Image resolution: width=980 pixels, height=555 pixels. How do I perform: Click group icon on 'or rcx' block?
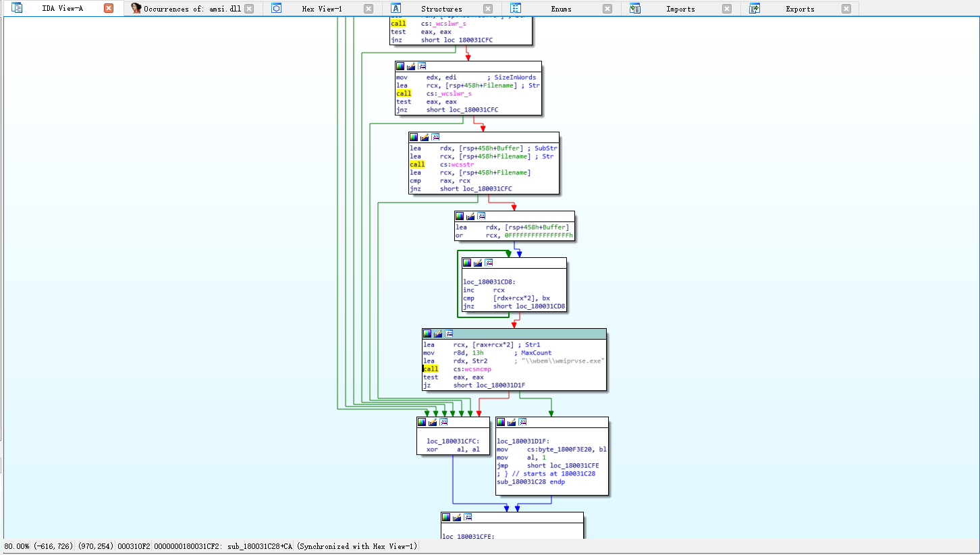tap(481, 216)
